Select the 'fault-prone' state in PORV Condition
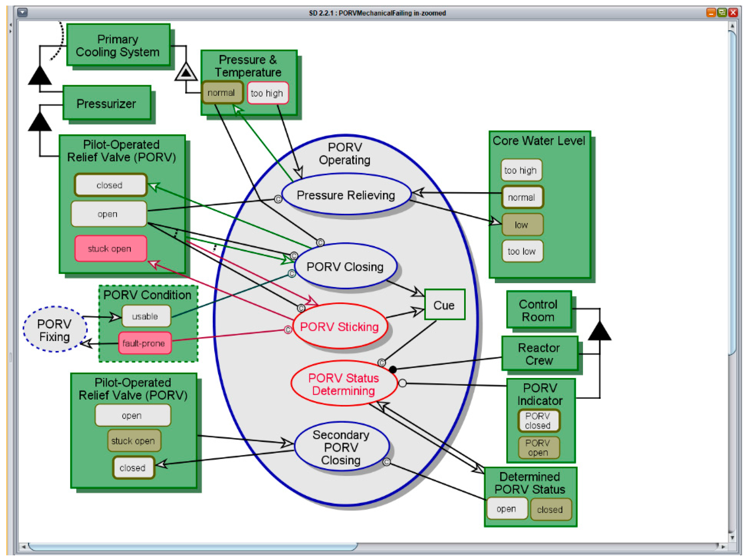 tap(144, 343)
